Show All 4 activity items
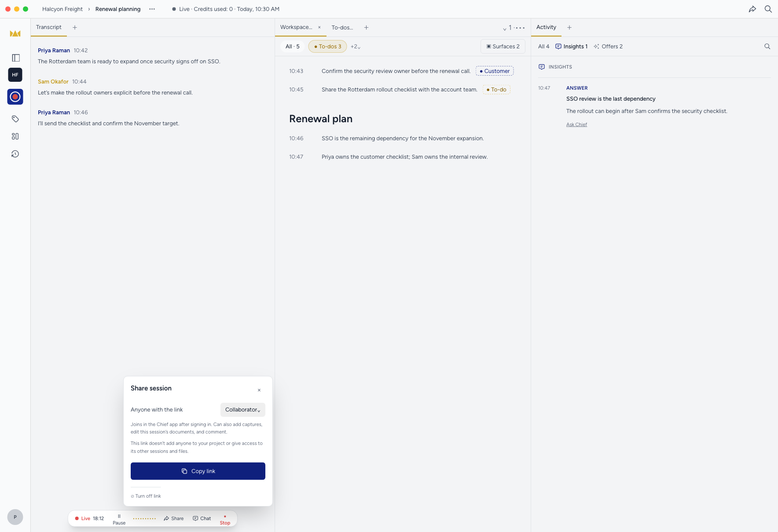The image size is (778, 532). click(544, 46)
